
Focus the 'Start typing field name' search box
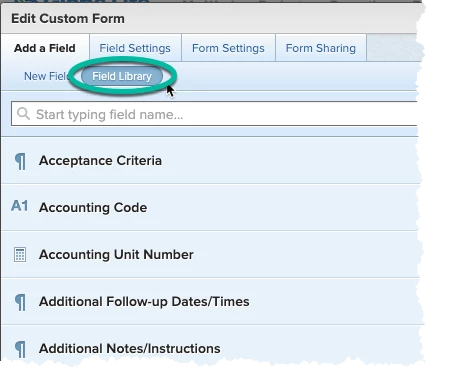point(214,114)
